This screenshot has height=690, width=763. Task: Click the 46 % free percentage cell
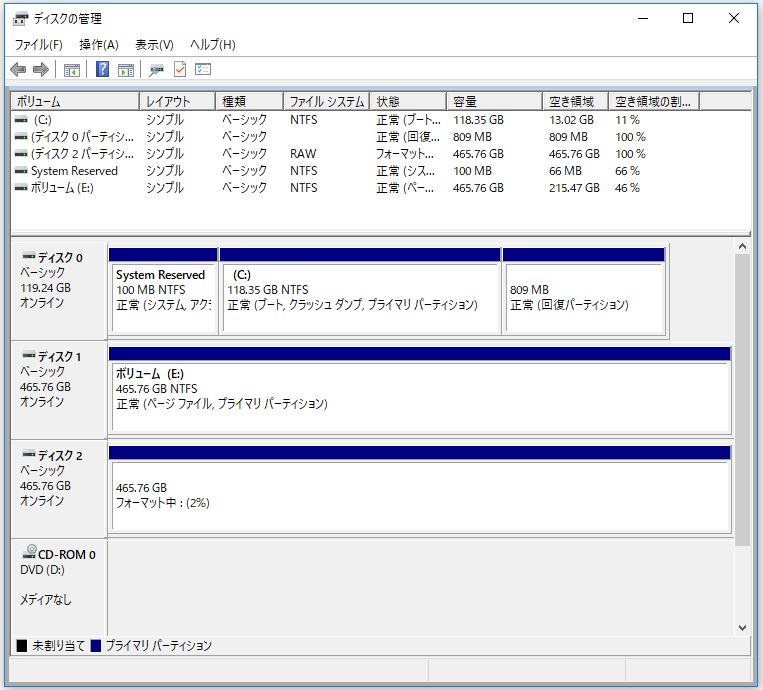pos(627,188)
